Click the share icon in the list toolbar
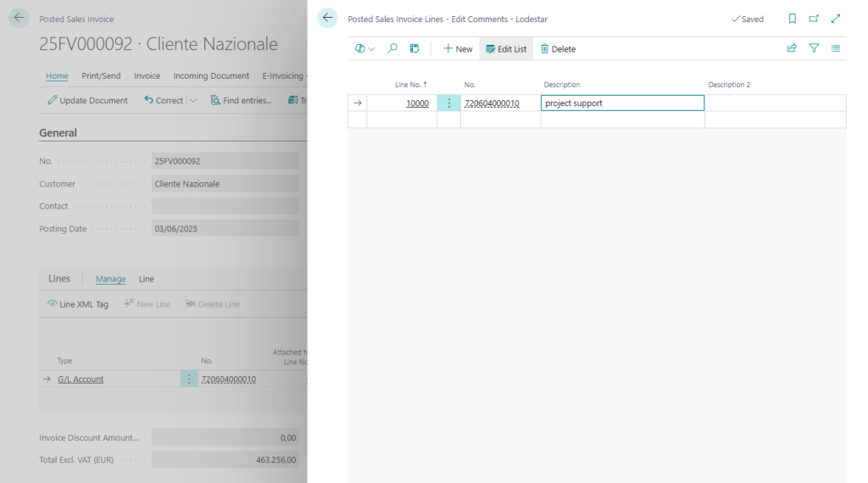Image resolution: width=868 pixels, height=483 pixels. (792, 49)
